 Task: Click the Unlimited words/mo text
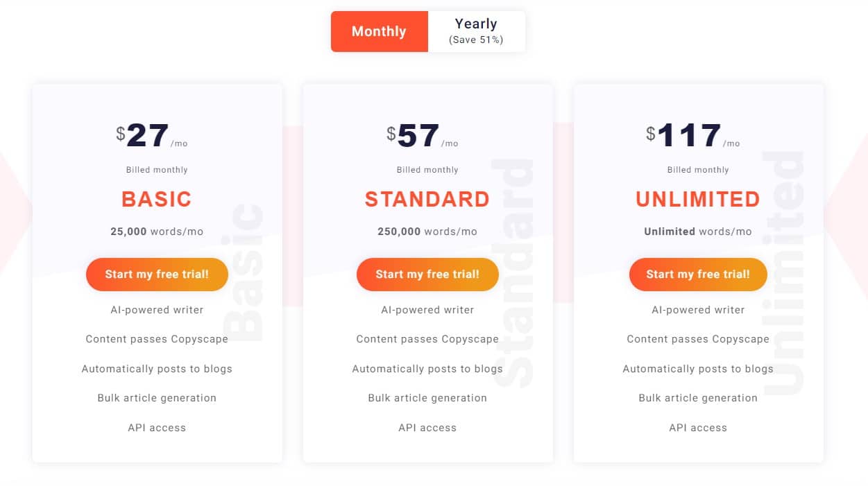tap(698, 232)
